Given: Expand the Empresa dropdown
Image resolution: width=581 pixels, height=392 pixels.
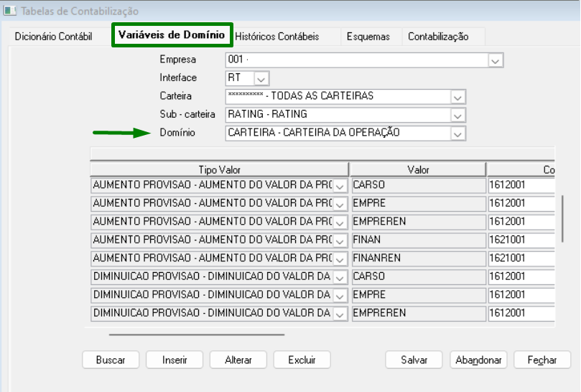Looking at the screenshot, I should point(495,60).
